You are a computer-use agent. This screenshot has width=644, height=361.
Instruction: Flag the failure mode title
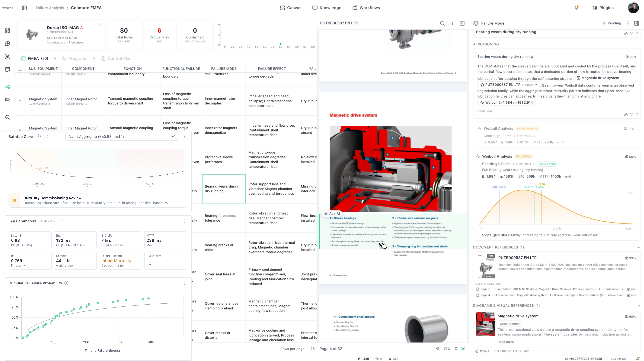click(637, 33)
